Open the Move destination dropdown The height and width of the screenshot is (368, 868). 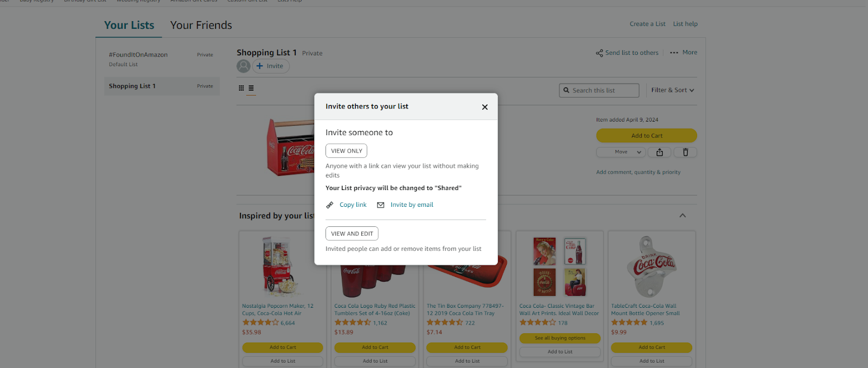(x=620, y=152)
